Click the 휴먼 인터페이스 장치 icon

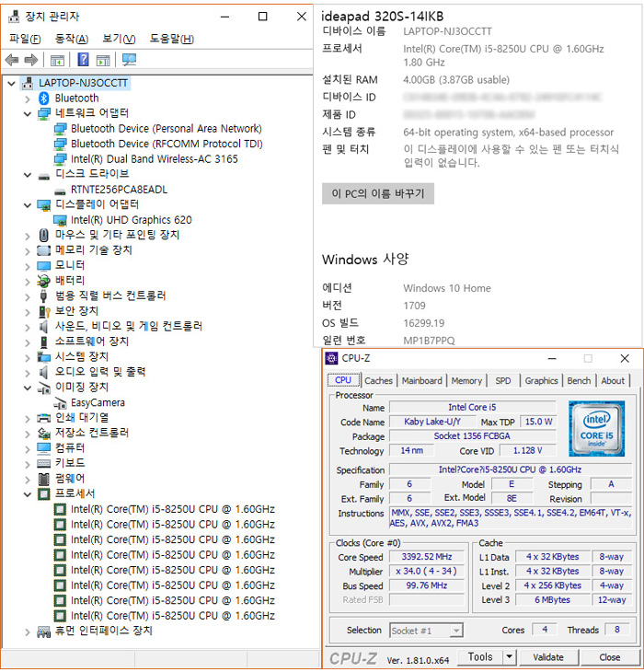pos(43,631)
